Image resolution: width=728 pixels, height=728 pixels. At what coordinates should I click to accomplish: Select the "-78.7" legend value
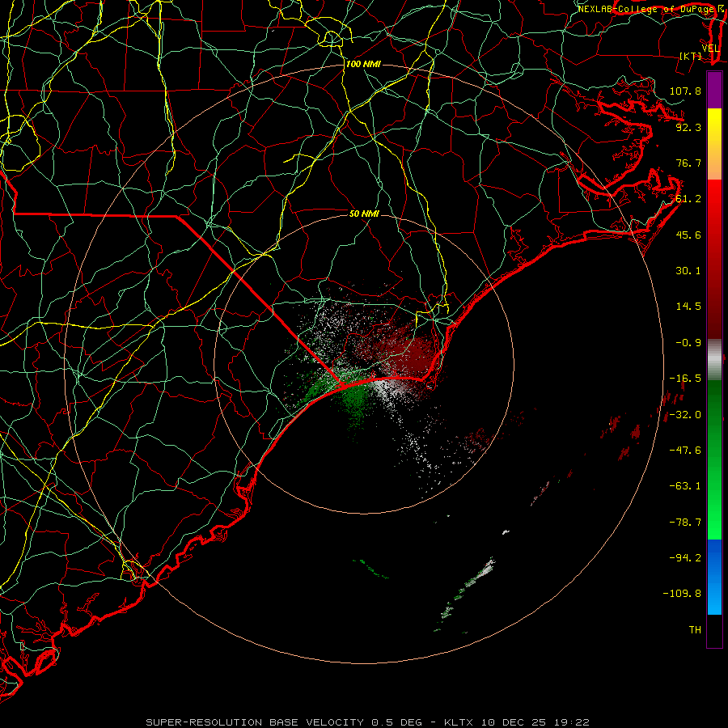point(685,523)
